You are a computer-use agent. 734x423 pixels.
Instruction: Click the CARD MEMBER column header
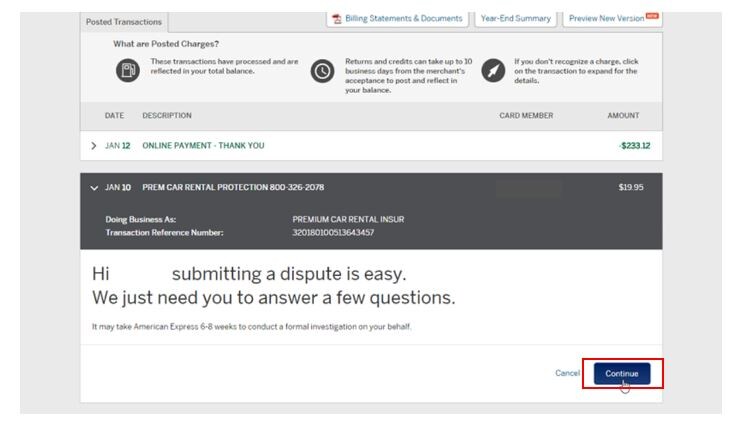pos(526,116)
